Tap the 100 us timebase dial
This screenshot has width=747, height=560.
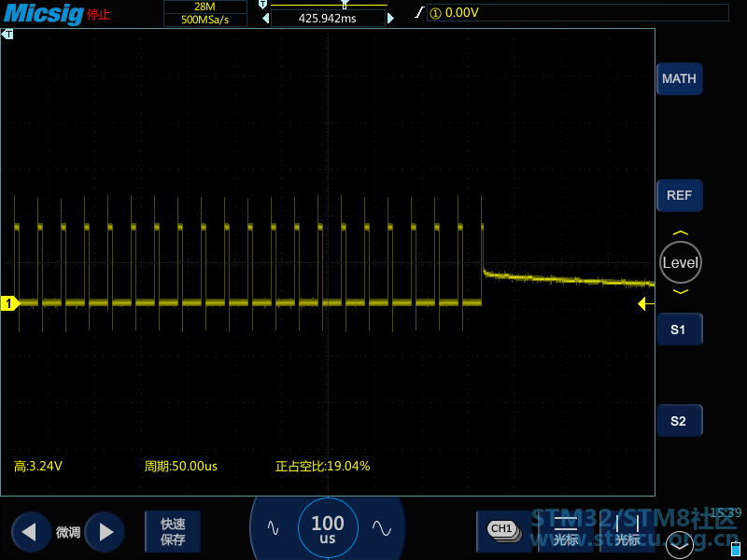(328, 528)
